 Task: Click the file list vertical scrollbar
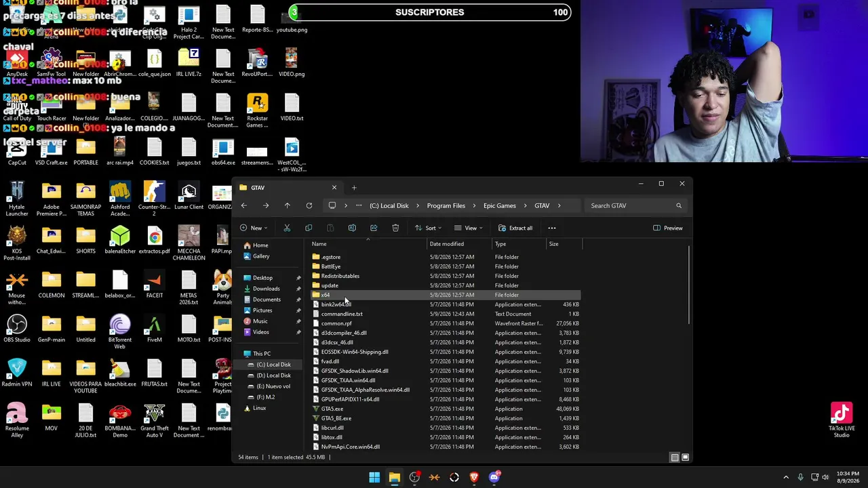[x=690, y=285]
